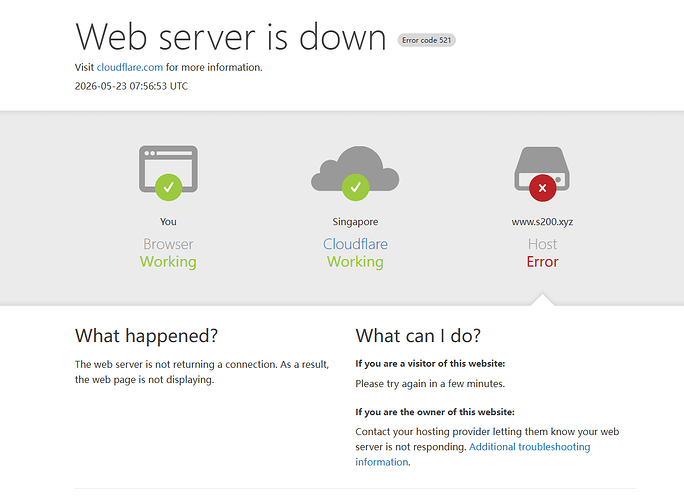Click the Browser status label
Image resolution: width=684 pixels, height=500 pixels.
168,244
